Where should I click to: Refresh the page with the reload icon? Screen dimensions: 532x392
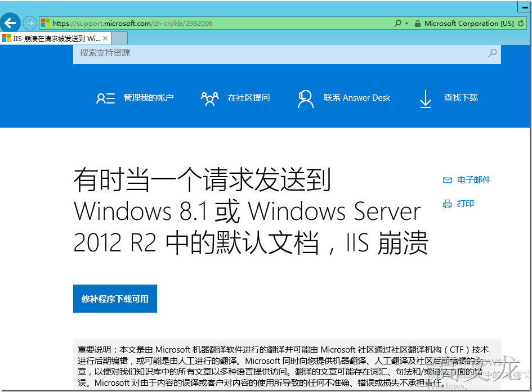pyautogui.click(x=521, y=24)
